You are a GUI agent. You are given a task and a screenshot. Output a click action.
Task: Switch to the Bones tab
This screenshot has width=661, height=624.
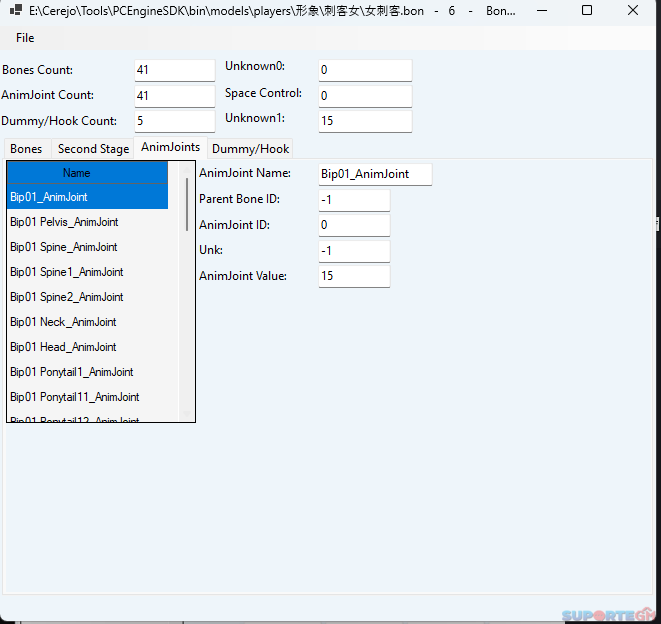[26, 149]
